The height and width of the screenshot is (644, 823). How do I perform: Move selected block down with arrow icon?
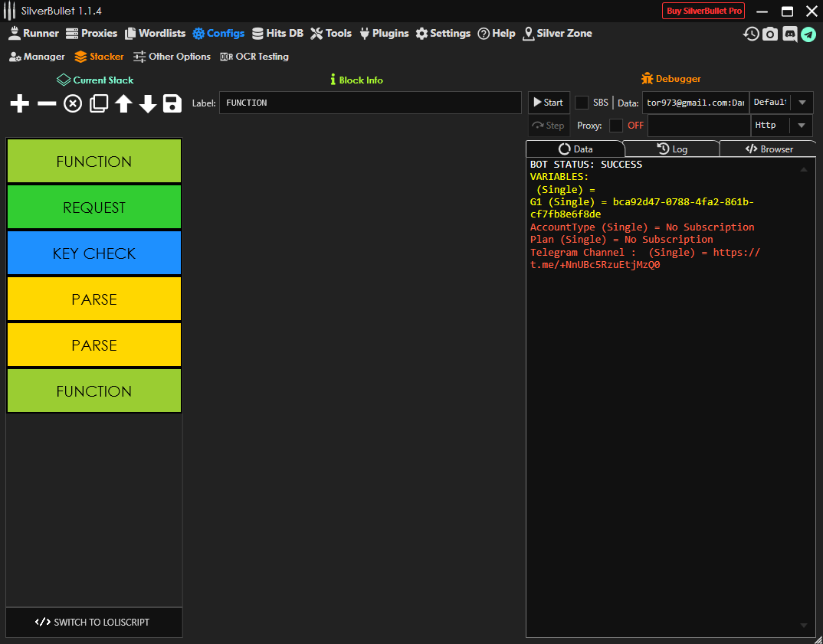pyautogui.click(x=148, y=103)
